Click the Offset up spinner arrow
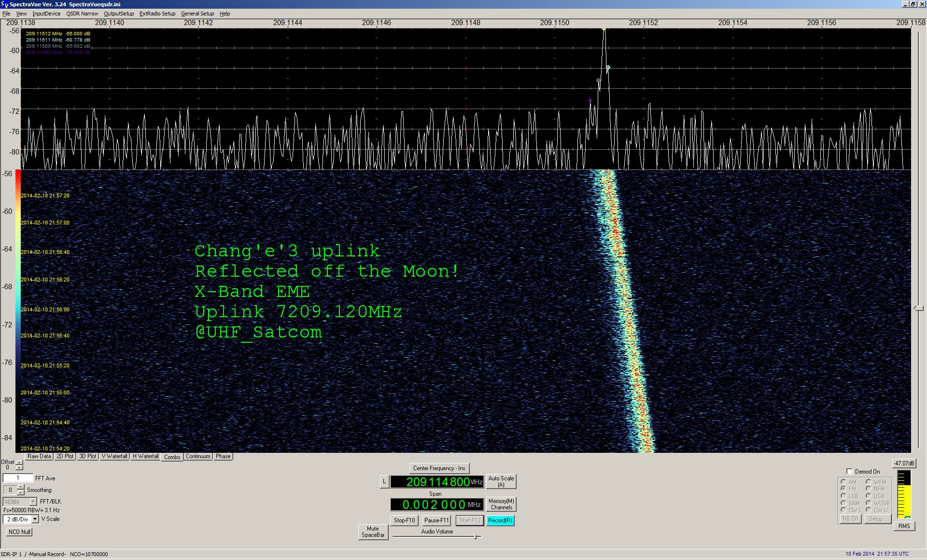The image size is (927, 560). (19, 463)
